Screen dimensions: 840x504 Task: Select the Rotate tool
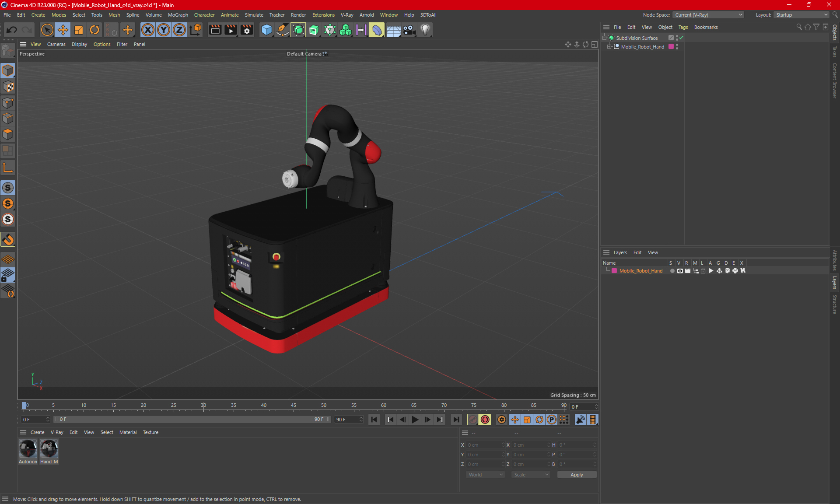click(x=94, y=30)
